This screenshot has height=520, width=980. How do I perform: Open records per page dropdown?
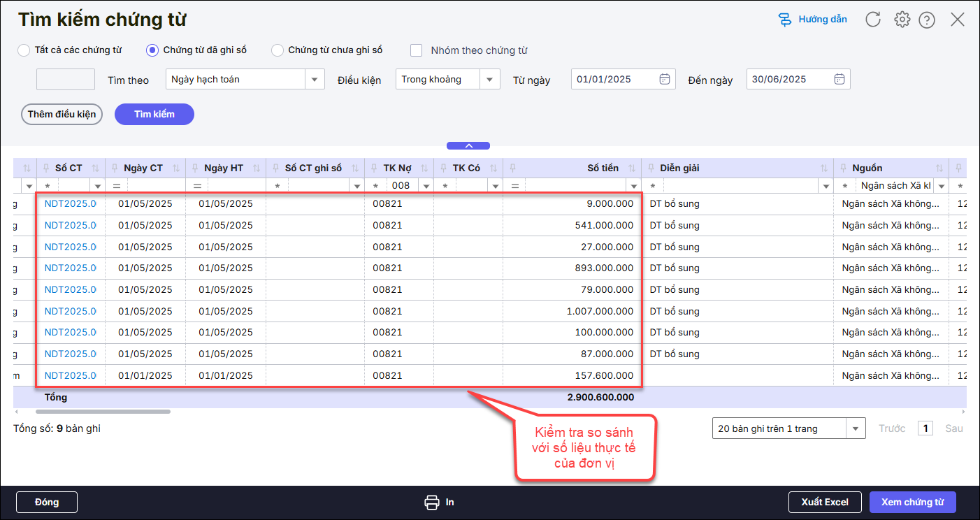[854, 428]
